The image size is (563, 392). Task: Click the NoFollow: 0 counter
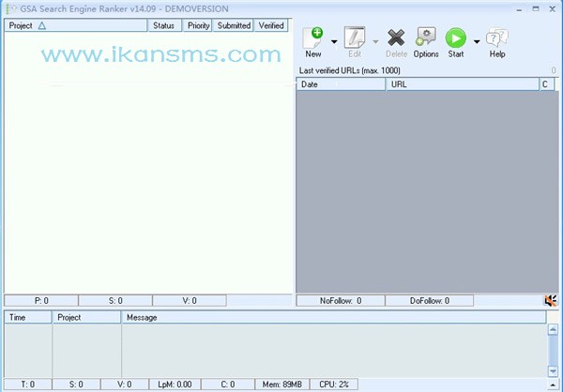(x=341, y=301)
